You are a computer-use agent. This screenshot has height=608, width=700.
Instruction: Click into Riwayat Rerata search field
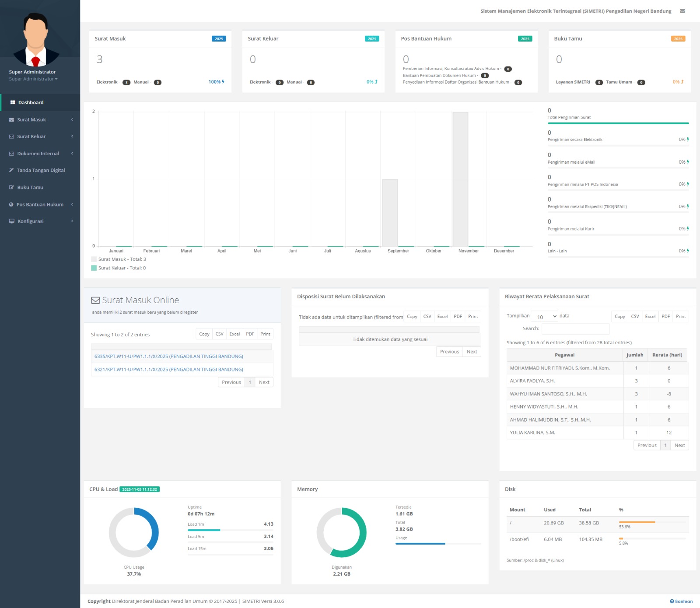point(575,329)
